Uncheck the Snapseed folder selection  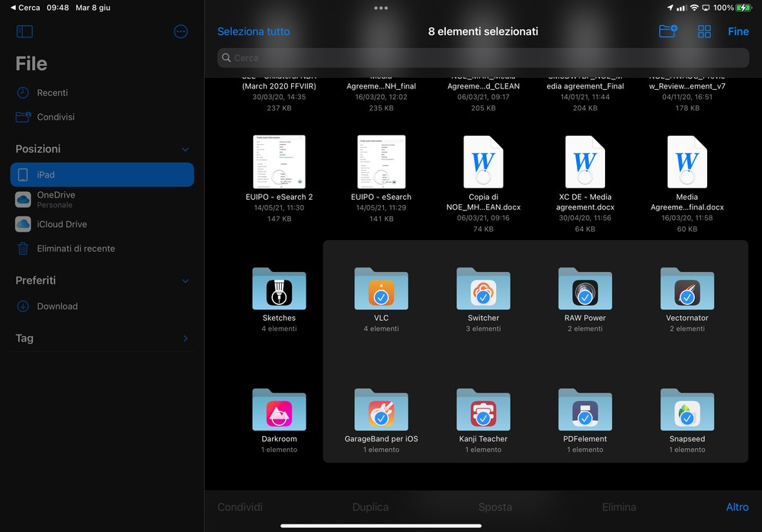pyautogui.click(x=687, y=418)
